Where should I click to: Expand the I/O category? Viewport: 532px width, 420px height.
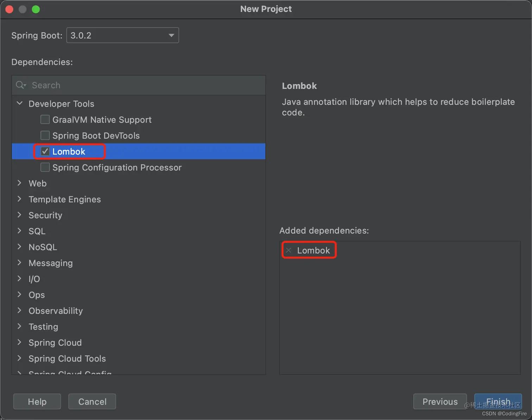[x=20, y=278]
